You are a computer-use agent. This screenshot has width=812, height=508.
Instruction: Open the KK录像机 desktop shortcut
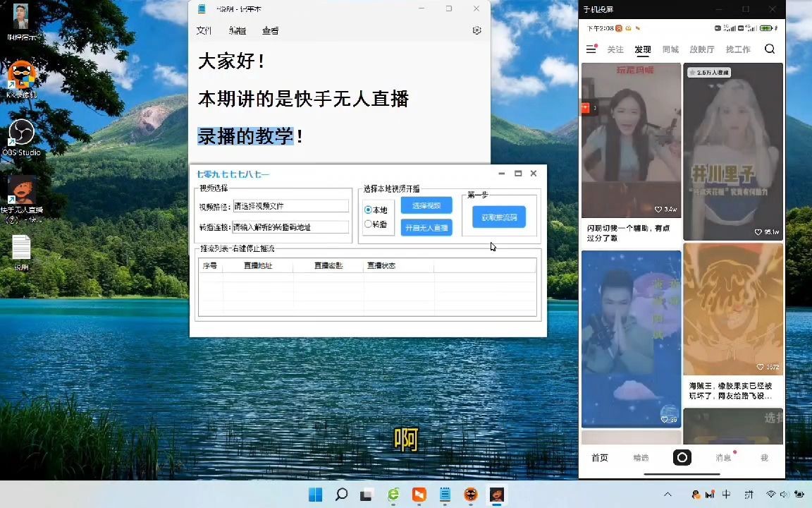[x=21, y=80]
